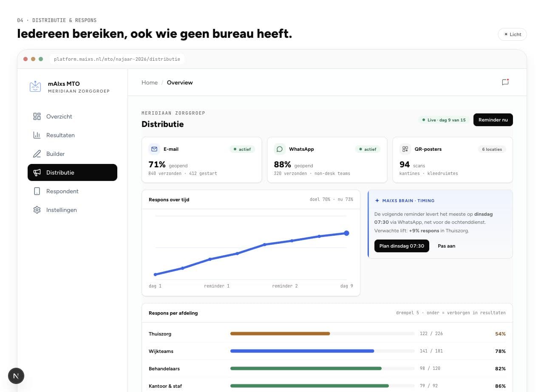Click the 54% Thuiszorg percentage
The width and height of the screenshot is (544, 392).
click(500, 334)
